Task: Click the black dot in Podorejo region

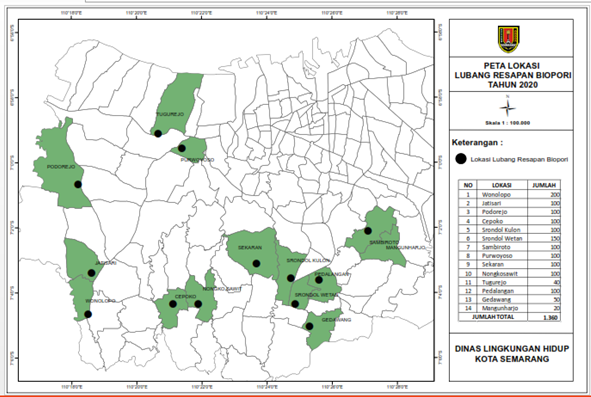Action: pos(78,184)
